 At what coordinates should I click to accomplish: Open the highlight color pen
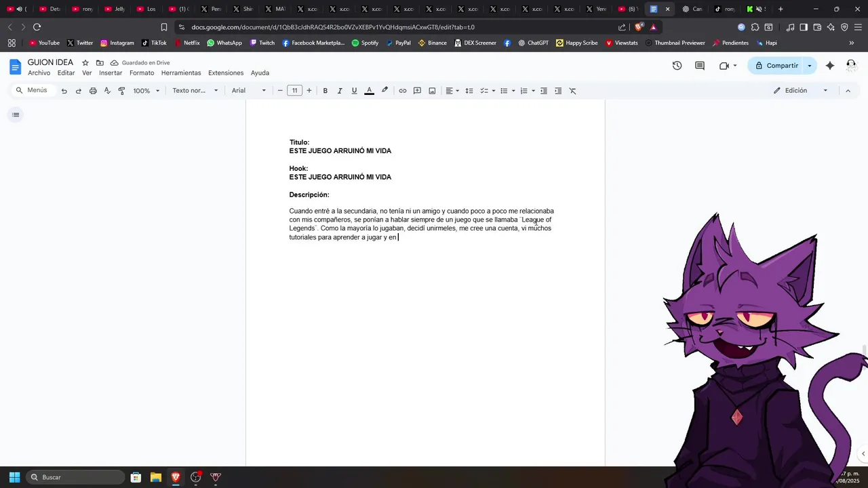pyautogui.click(x=384, y=91)
